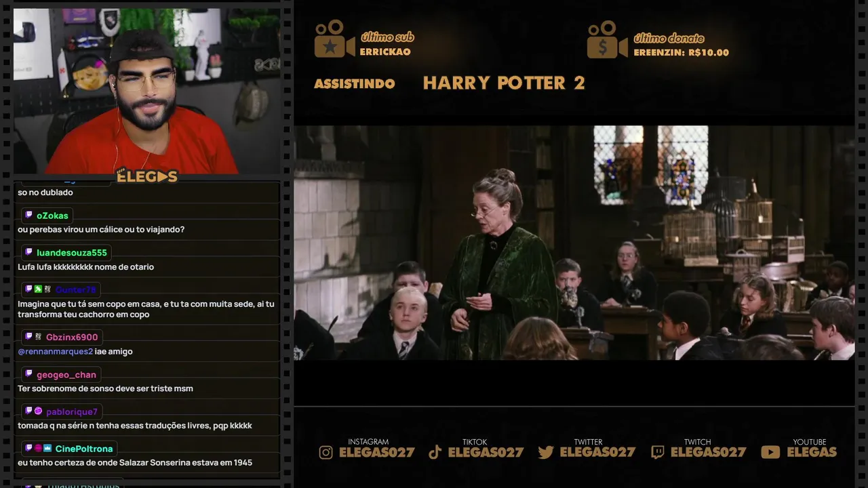The width and height of the screenshot is (868, 488).
Task: Click the Twitch badge next to oZokas
Action: coord(28,215)
